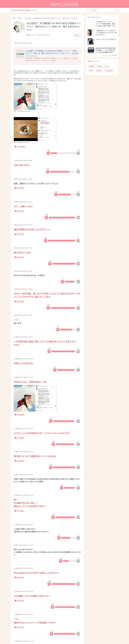Open the 芸能人 breadcrumb category
Image resolution: width=129 pixels, height=644 pixels.
(20, 18)
